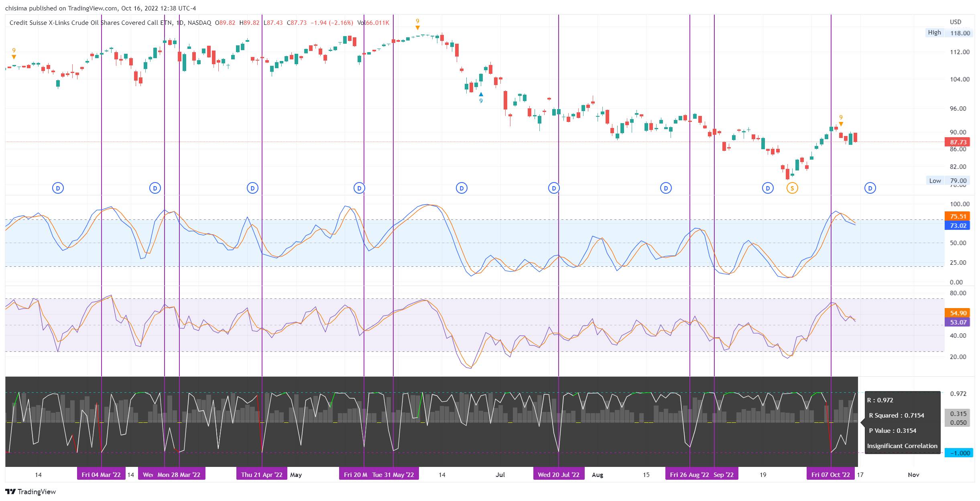Select the Fri 04 Mar '22 date label
This screenshot has width=980, height=501.
[101, 475]
